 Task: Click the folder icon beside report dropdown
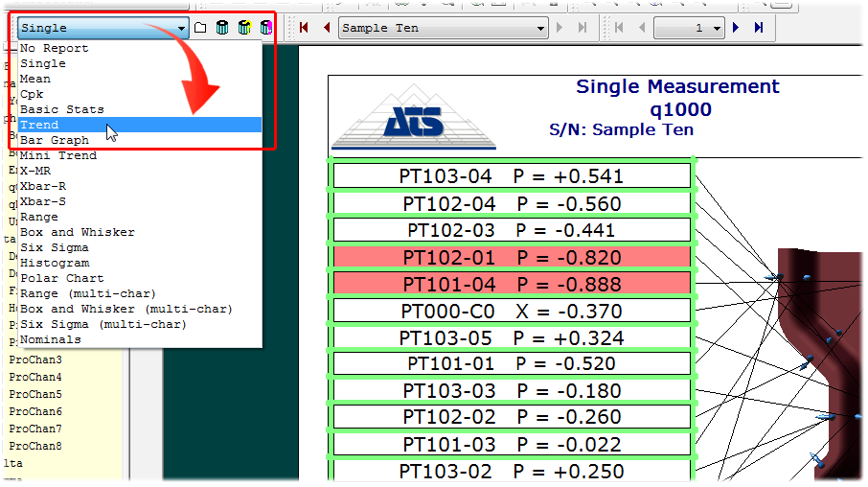[x=200, y=28]
